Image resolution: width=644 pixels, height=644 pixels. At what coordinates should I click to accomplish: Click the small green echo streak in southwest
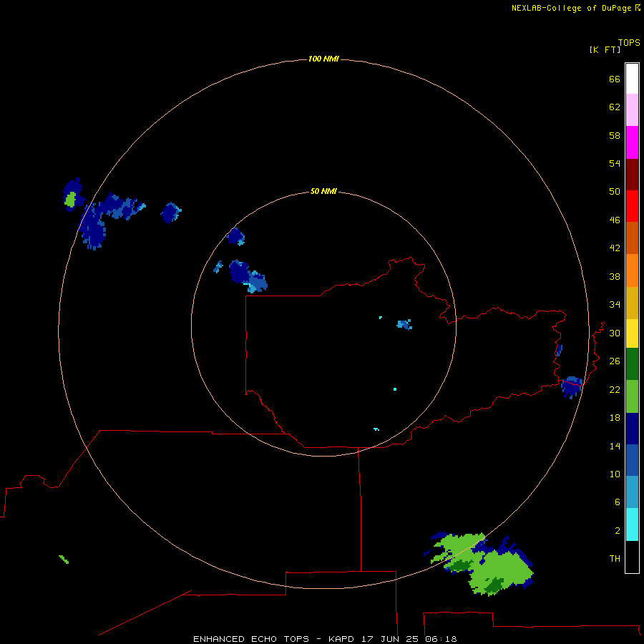(x=64, y=560)
